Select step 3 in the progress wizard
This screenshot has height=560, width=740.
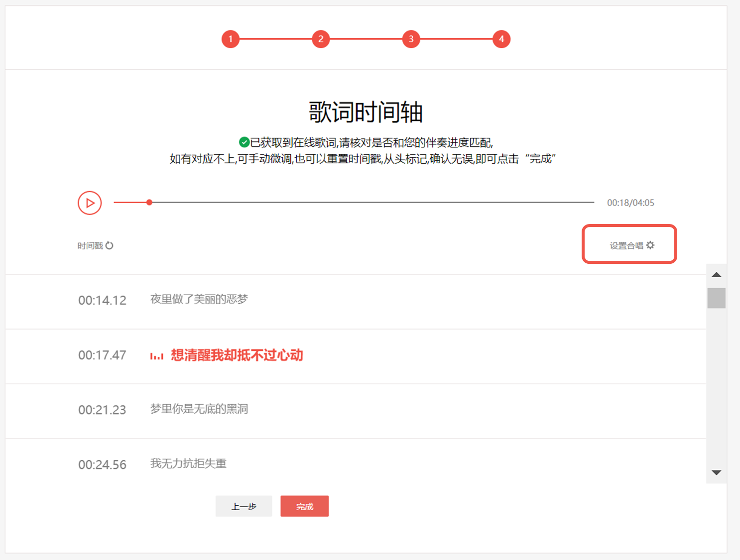(x=411, y=38)
